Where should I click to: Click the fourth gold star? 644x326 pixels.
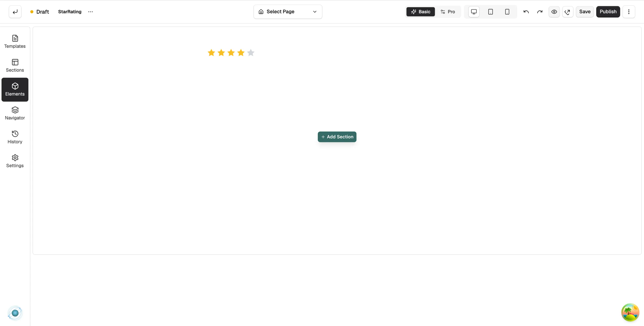241,53
